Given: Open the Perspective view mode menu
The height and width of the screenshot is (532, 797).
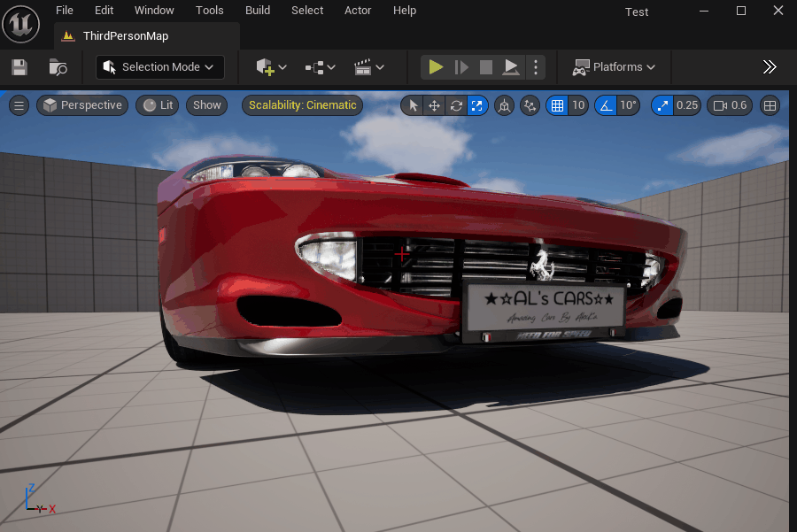Looking at the screenshot, I should 82,105.
